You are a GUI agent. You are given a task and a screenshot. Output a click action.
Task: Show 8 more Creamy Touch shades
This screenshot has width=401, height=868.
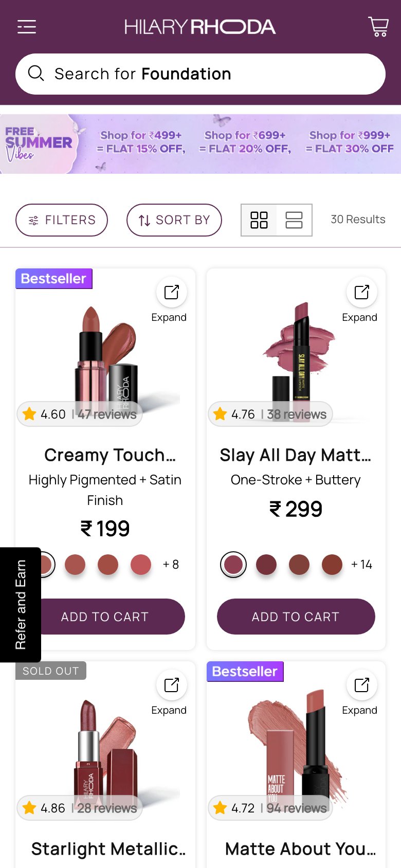click(171, 565)
